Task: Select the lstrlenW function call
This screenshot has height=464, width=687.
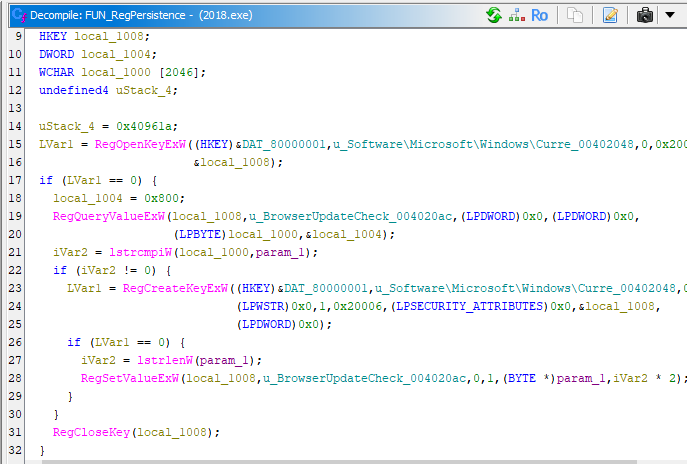Action: pyautogui.click(x=150, y=359)
